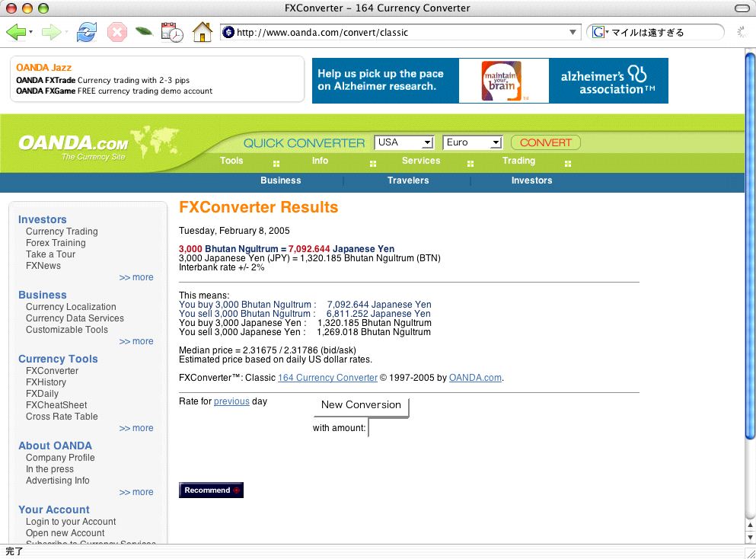The width and height of the screenshot is (756, 559).
Task: Go to the home page icon
Action: click(203, 32)
